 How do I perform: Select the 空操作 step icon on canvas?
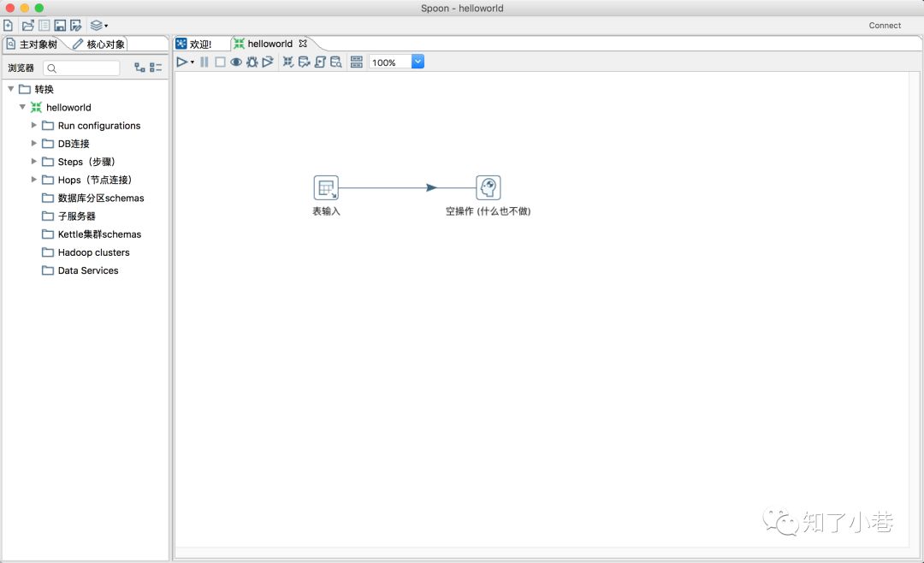click(488, 188)
